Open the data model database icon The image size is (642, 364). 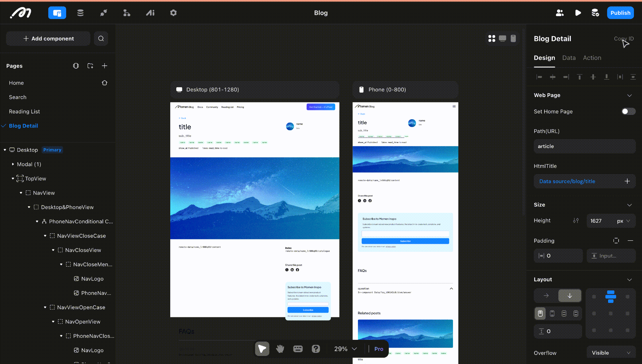pos(80,13)
